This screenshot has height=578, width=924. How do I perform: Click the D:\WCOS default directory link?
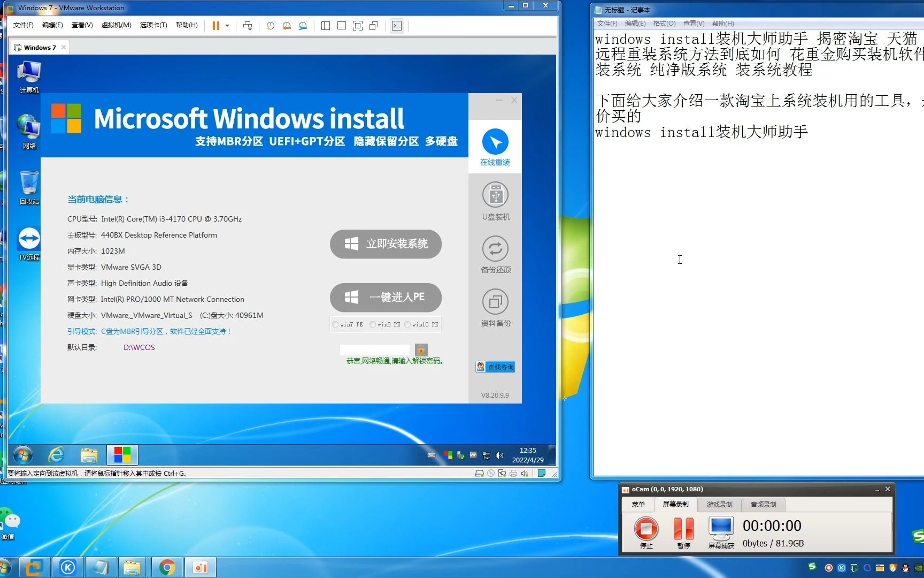point(139,347)
